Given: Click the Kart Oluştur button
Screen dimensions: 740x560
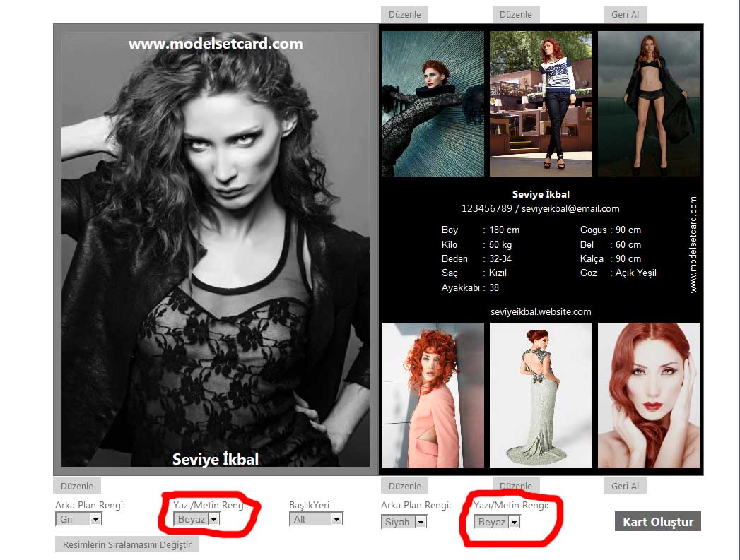Looking at the screenshot, I should pyautogui.click(x=658, y=522).
